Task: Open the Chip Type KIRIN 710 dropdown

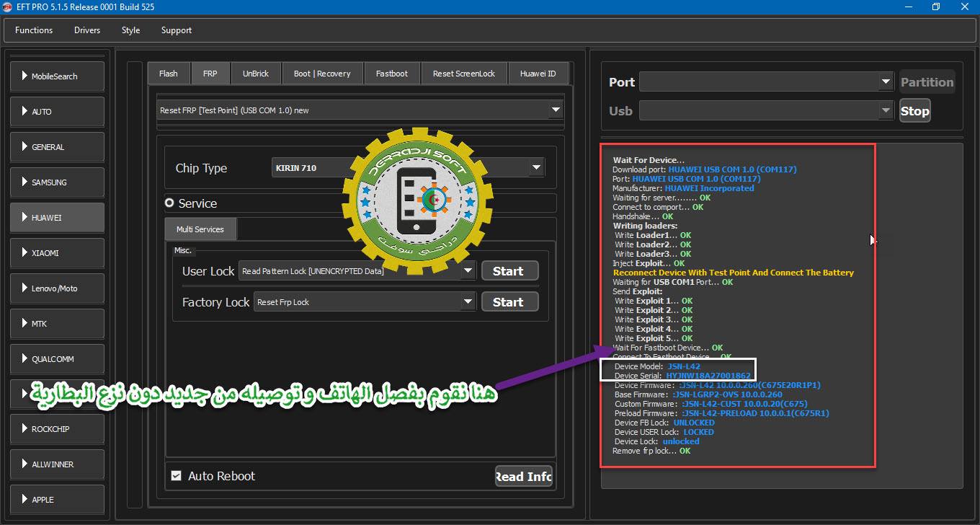Action: [408, 168]
